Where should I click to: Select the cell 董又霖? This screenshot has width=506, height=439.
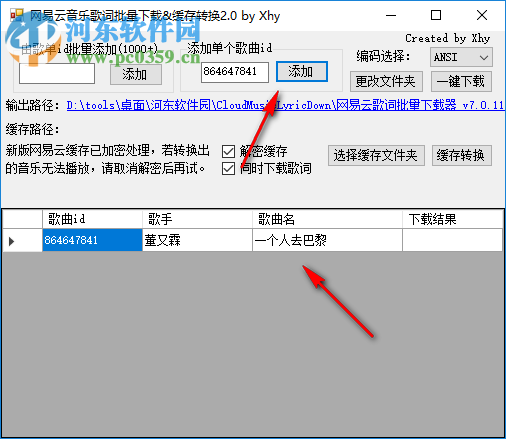(x=197, y=240)
